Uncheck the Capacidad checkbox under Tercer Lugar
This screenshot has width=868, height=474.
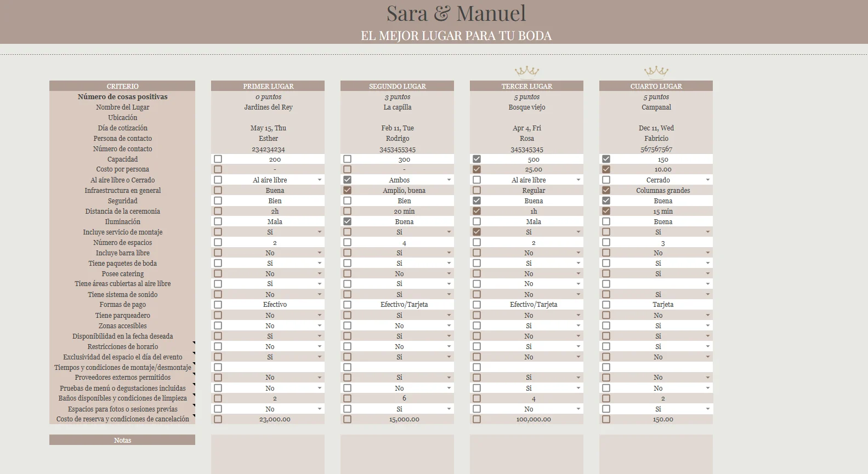(476, 159)
